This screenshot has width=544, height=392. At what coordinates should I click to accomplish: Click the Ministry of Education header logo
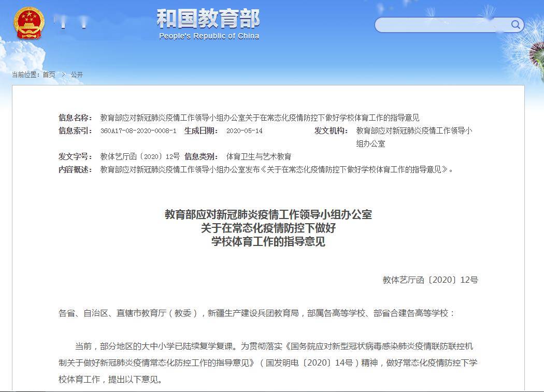pyautogui.click(x=207, y=20)
